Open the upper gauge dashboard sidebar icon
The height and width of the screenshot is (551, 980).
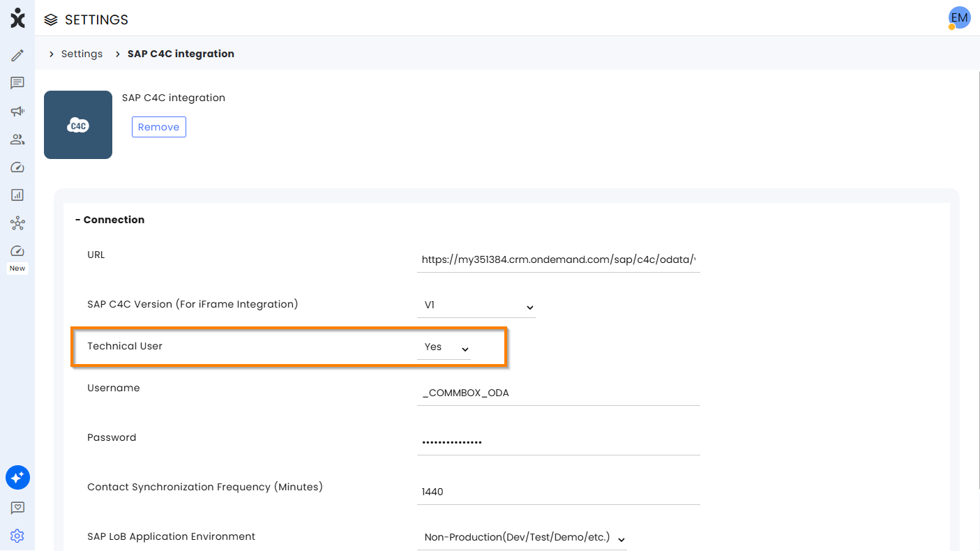17,167
